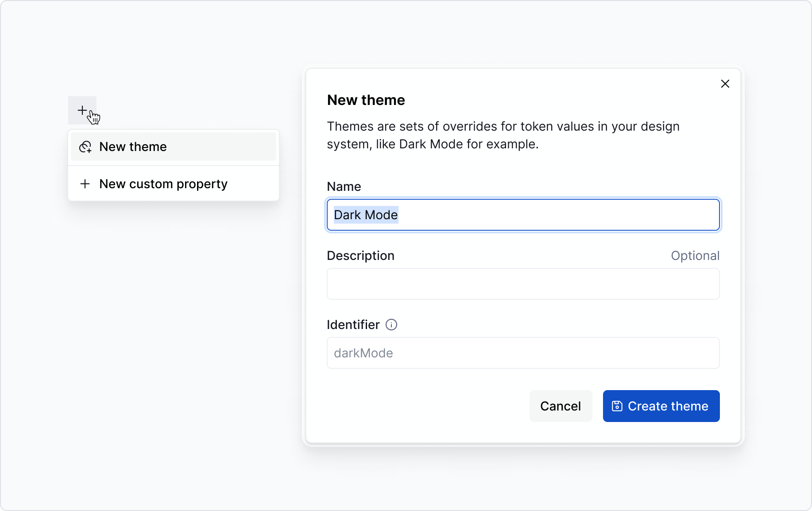Click the Name field label

click(x=344, y=186)
